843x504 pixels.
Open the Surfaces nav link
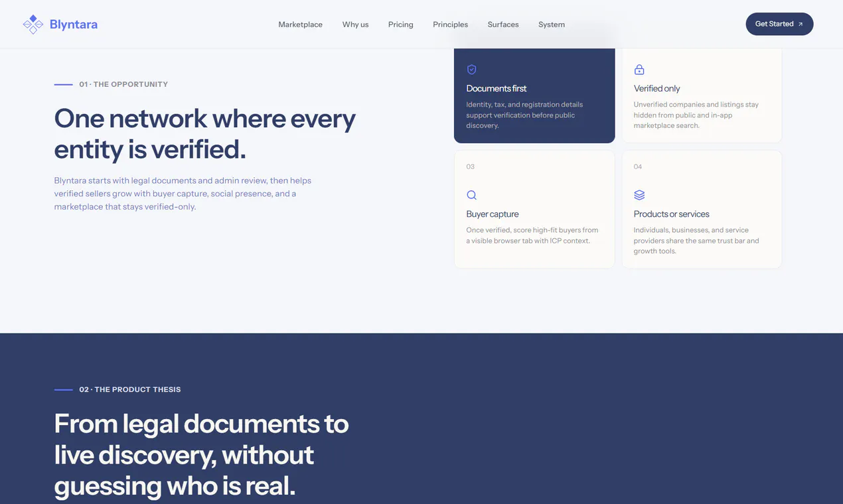(503, 25)
